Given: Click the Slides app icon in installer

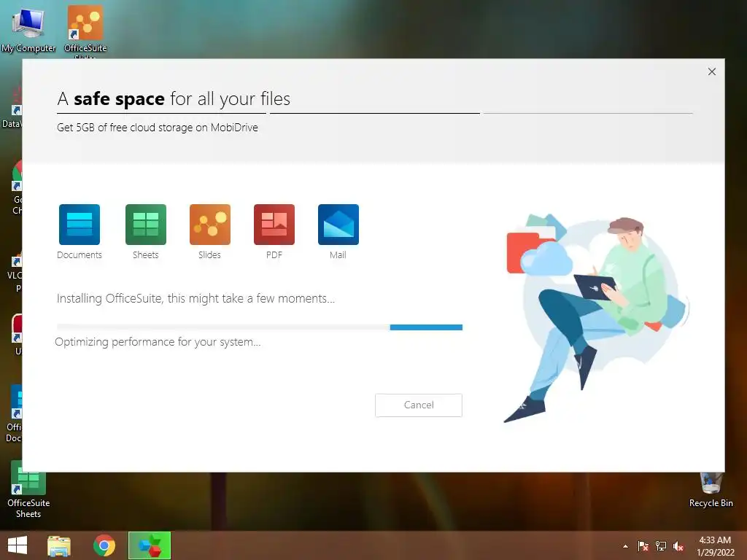Looking at the screenshot, I should [x=209, y=225].
